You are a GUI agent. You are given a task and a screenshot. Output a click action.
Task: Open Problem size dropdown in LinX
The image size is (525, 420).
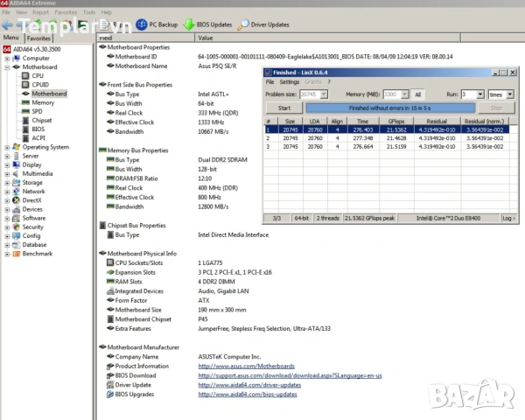(324, 94)
